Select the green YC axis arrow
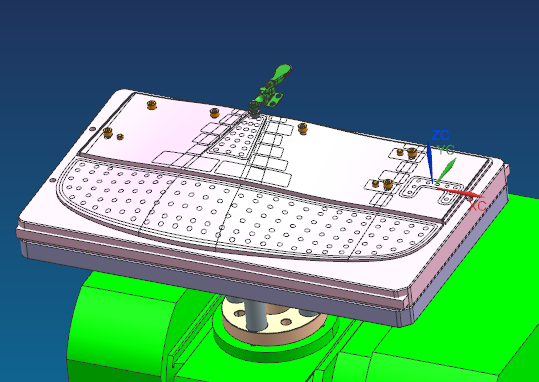Screen dimensions: 539x382 (446, 170)
